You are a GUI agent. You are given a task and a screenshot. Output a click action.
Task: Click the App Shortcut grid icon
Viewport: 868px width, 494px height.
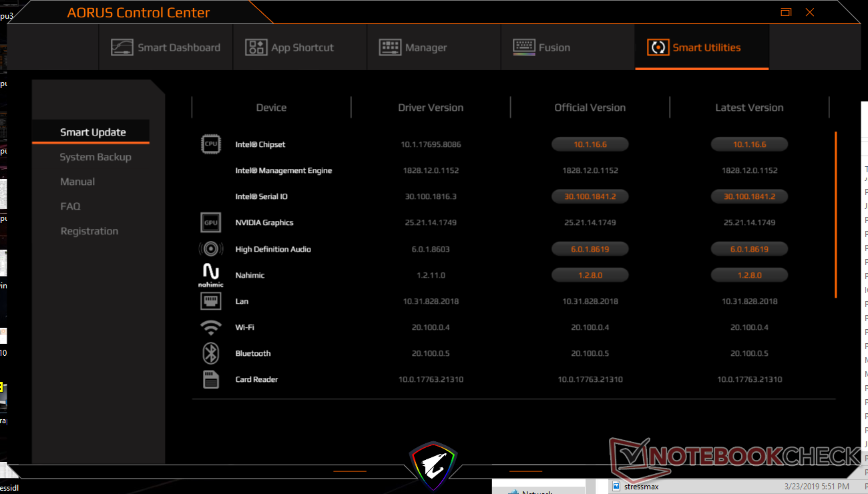coord(256,47)
